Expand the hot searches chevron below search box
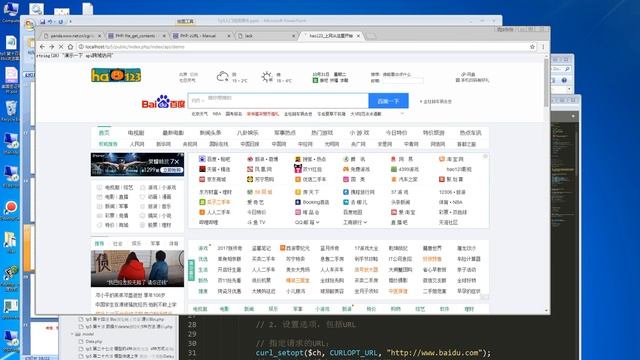The width and height of the screenshot is (640, 360). click(x=402, y=114)
